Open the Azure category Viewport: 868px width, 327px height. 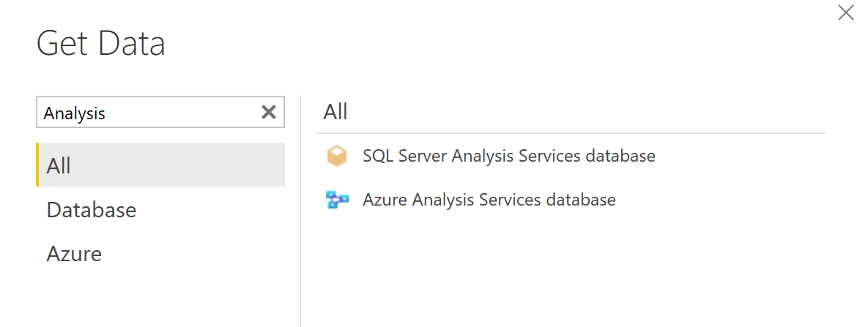[74, 254]
